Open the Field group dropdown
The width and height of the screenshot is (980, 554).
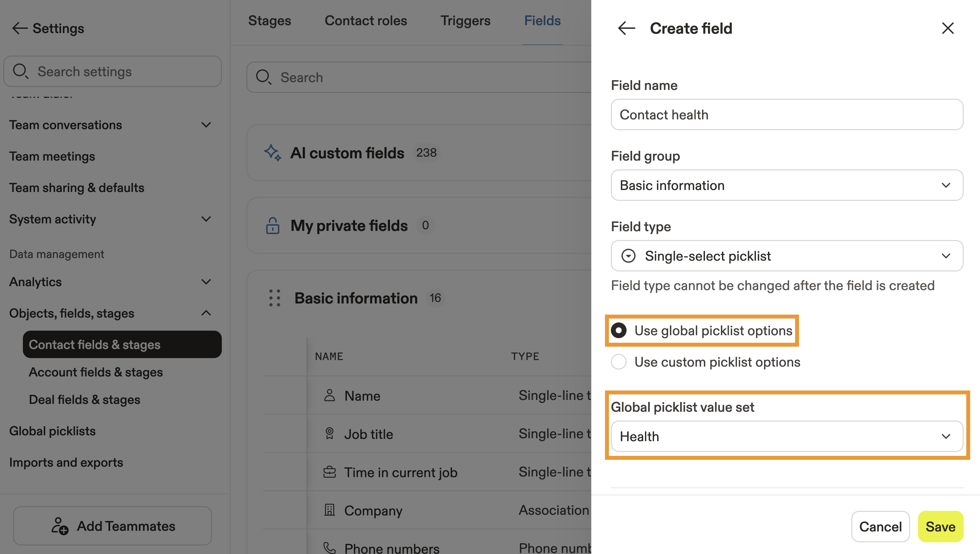tap(787, 185)
